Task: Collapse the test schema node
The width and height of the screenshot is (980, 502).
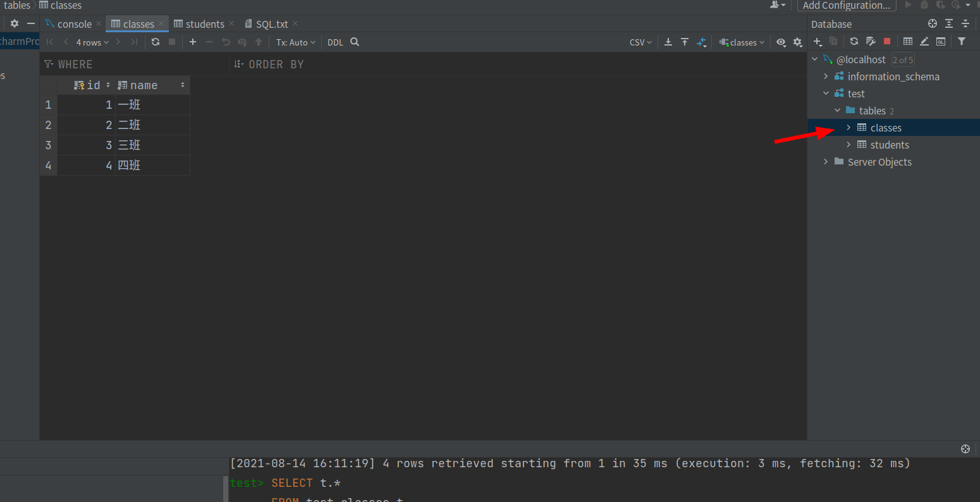Action: coord(826,94)
